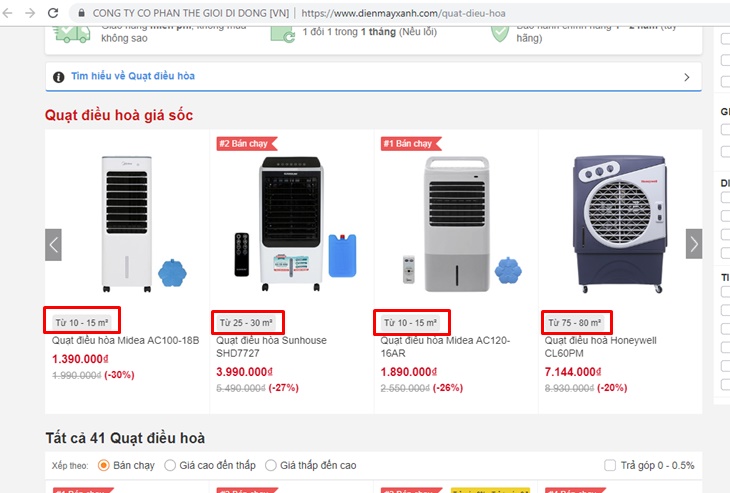
Task: Enable Trả góp 0 - 0.5% checkbox
Action: pos(610,465)
